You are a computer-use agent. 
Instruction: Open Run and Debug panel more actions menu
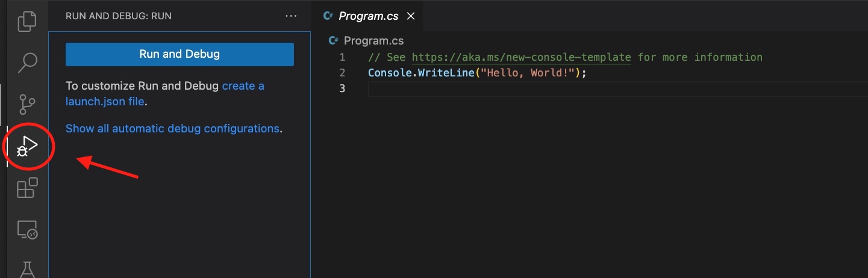pyautogui.click(x=291, y=16)
